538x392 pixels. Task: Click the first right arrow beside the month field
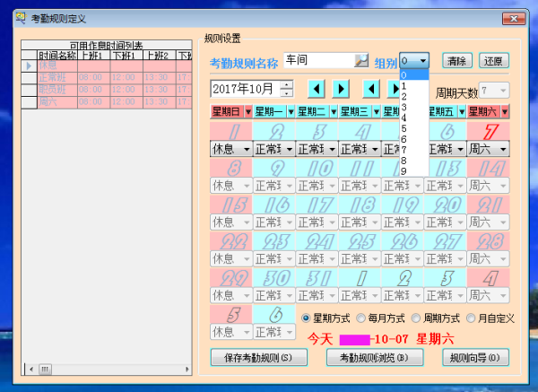pyautogui.click(x=341, y=89)
